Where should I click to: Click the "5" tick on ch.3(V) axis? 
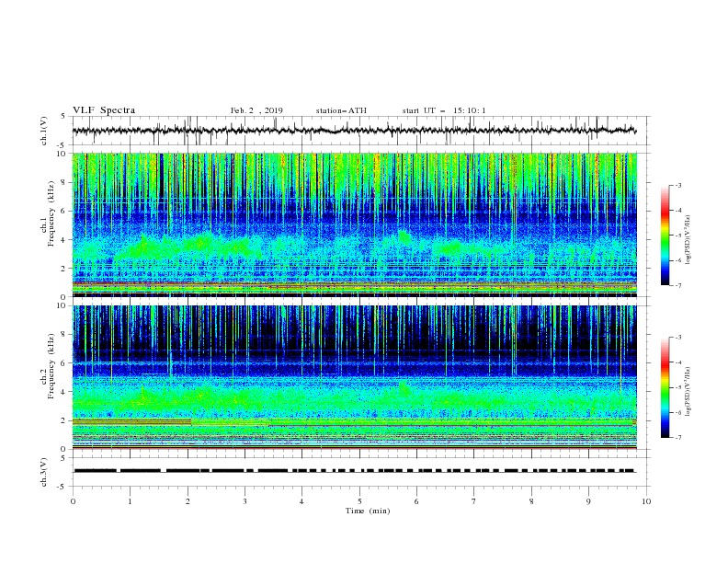pyautogui.click(x=63, y=457)
